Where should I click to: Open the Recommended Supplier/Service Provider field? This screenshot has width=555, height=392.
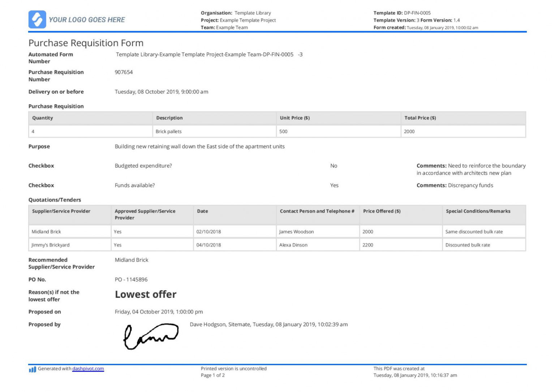pyautogui.click(x=132, y=260)
